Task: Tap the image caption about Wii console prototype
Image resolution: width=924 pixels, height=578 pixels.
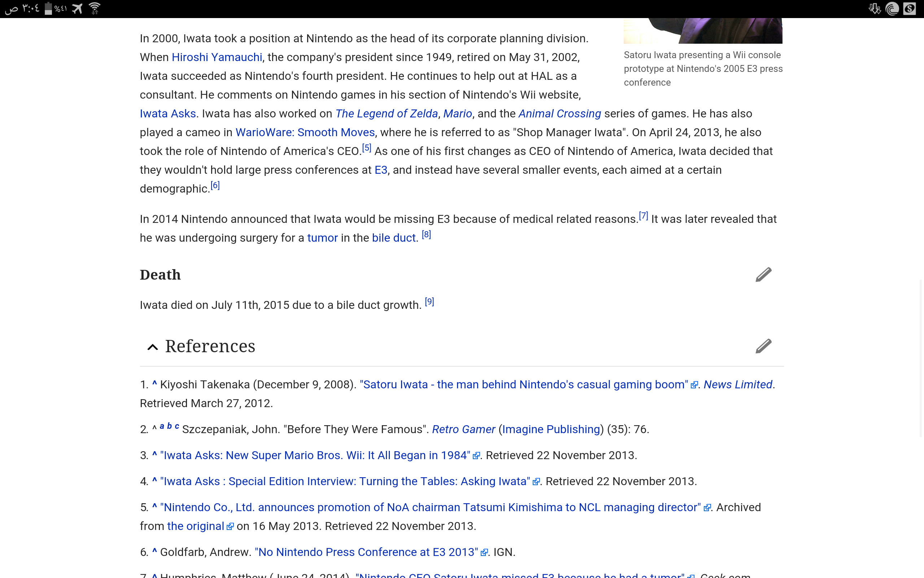Action: (703, 69)
